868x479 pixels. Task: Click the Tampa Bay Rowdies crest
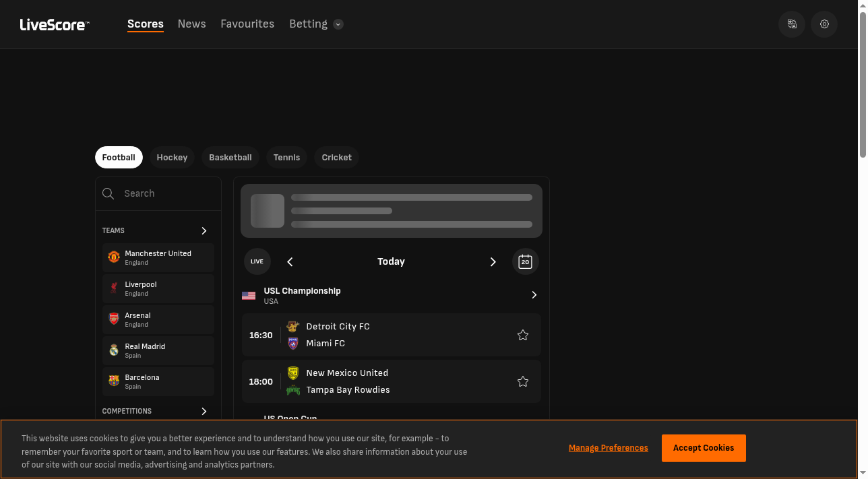pos(293,390)
